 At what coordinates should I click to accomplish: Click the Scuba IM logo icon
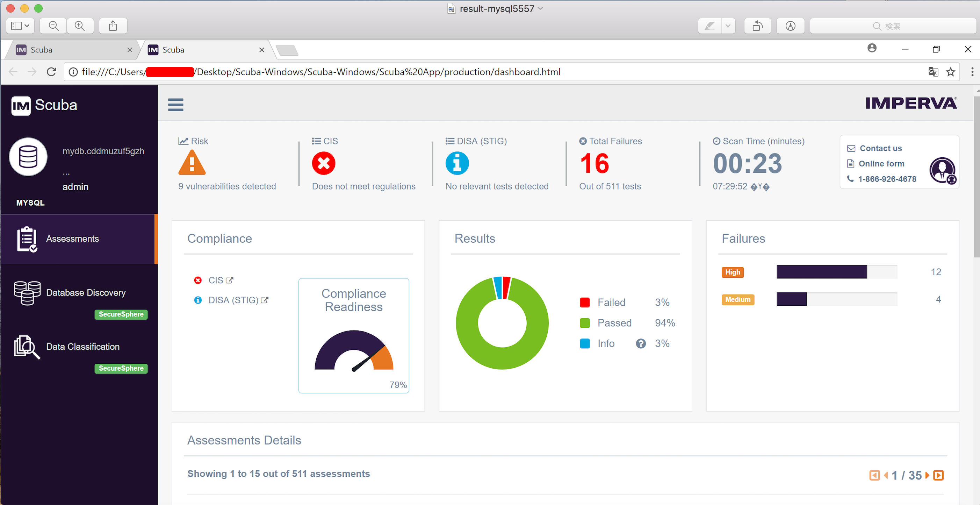click(x=21, y=105)
